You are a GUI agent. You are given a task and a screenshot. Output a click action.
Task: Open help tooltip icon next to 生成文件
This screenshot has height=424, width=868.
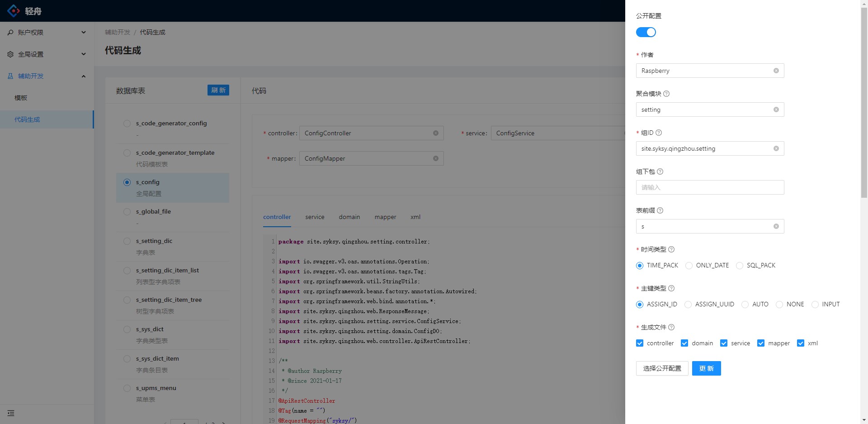(671, 327)
